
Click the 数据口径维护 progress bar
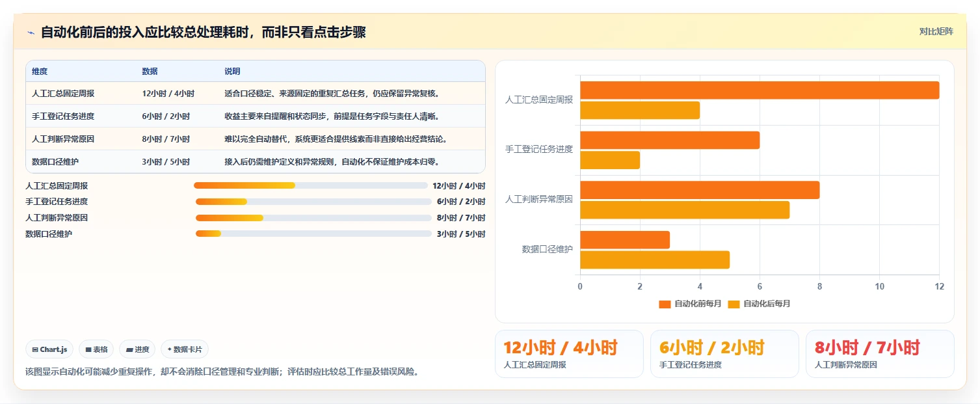pos(313,234)
